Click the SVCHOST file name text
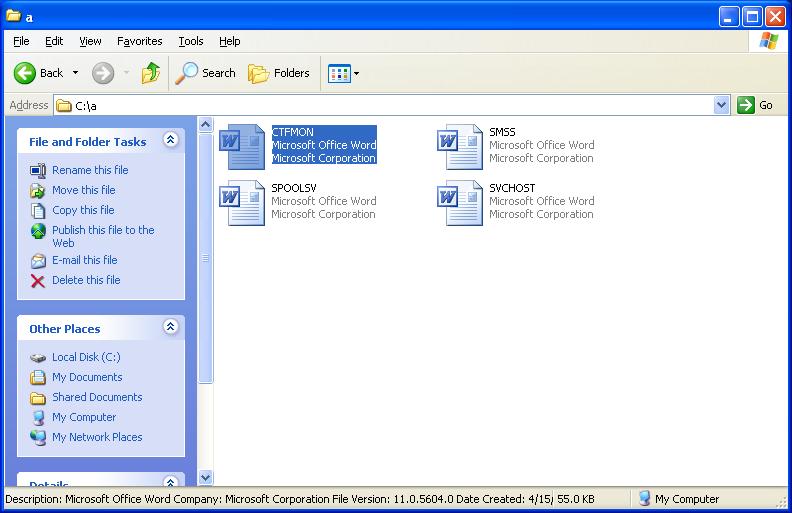The height and width of the screenshot is (513, 792). (x=512, y=188)
